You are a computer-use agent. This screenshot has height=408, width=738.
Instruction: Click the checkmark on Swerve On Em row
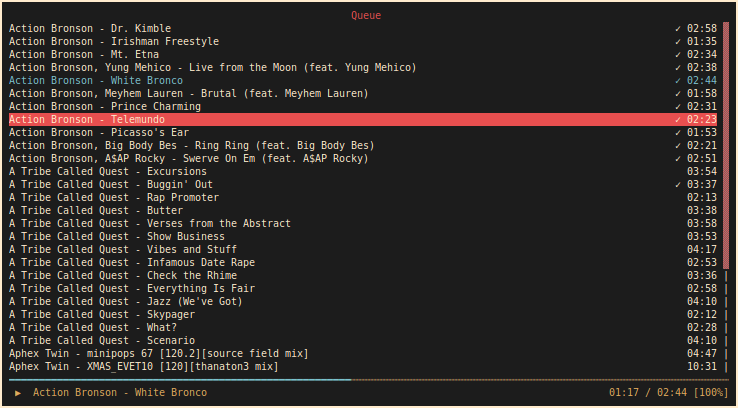[678, 159]
